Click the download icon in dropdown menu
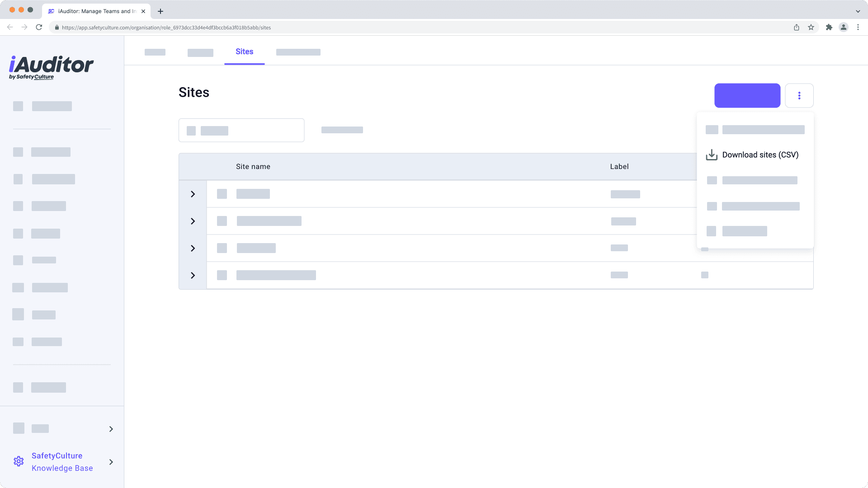Viewport: 868px width, 488px height. coord(712,155)
